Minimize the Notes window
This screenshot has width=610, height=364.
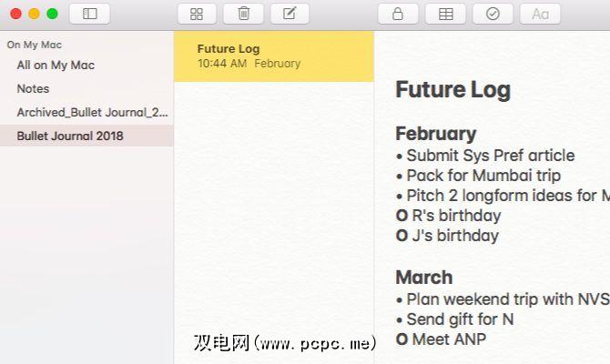[35, 14]
